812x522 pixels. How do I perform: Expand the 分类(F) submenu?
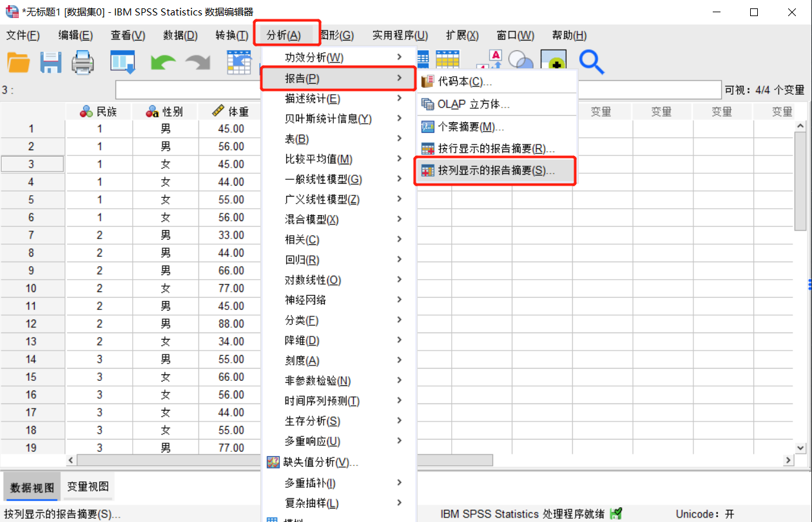[x=339, y=320]
